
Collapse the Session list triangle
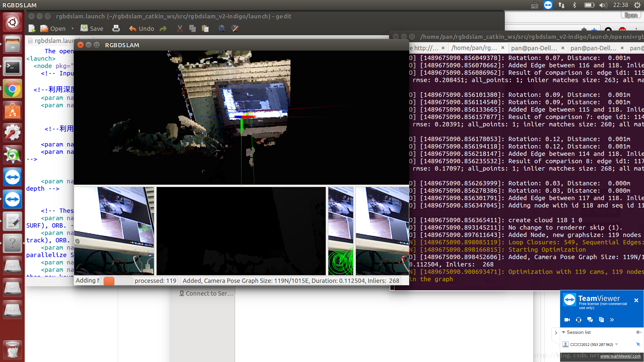(563, 332)
